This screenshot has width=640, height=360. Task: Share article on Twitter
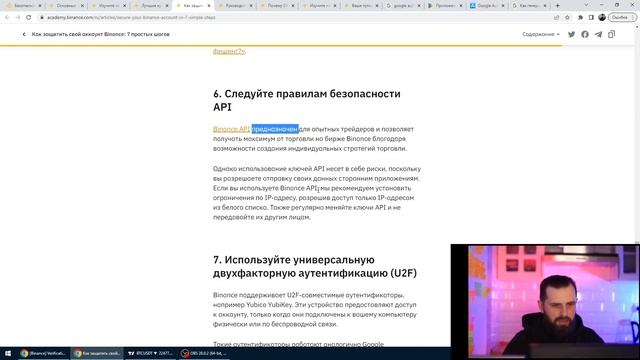[571, 34]
